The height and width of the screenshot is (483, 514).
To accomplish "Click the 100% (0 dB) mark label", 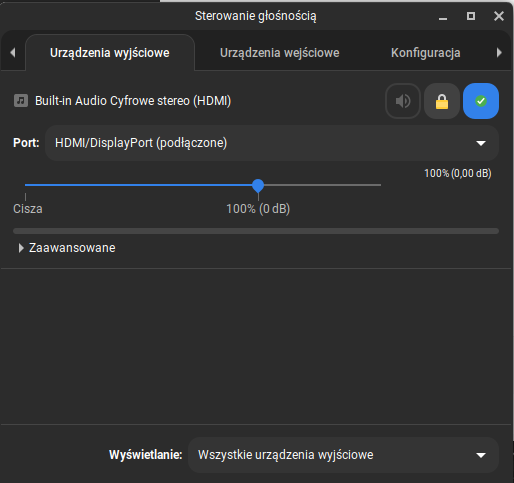I will click(258, 209).
